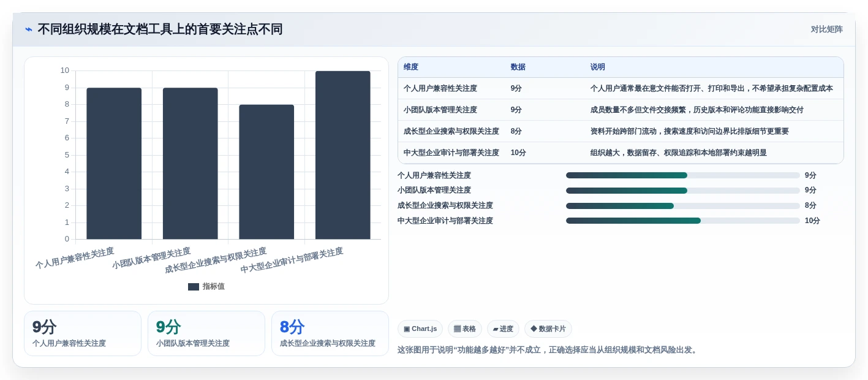Click the 进度 tag chip
The image size is (868, 380).
point(503,329)
